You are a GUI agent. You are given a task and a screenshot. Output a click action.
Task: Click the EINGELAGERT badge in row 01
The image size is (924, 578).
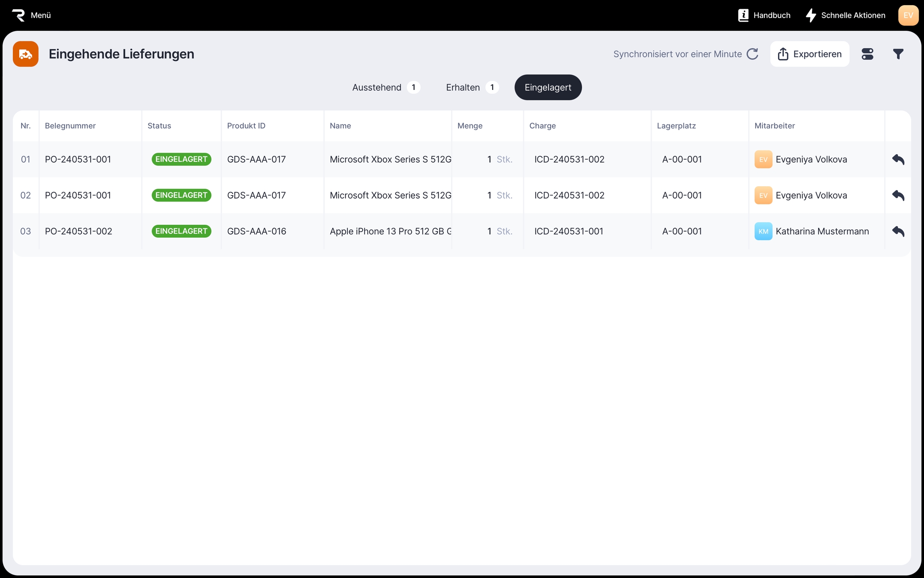181,159
